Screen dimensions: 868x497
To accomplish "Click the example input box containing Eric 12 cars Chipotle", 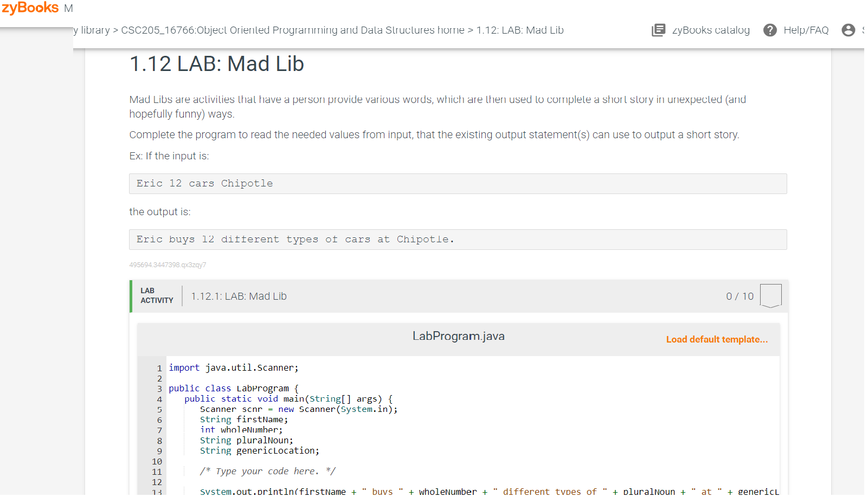I will [x=457, y=183].
